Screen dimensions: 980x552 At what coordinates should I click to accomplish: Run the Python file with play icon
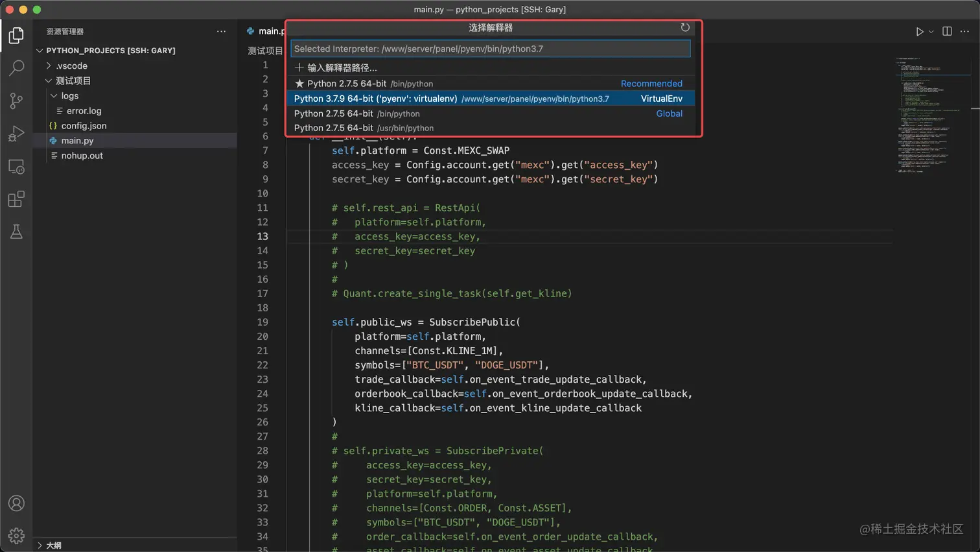coord(919,31)
